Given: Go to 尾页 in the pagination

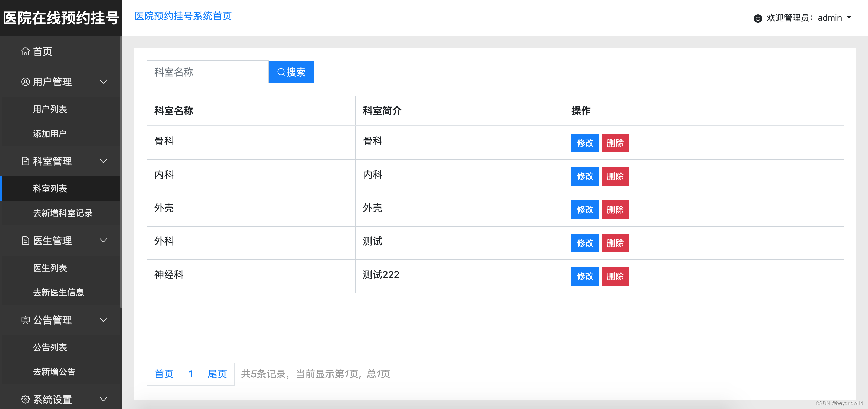Looking at the screenshot, I should [217, 374].
